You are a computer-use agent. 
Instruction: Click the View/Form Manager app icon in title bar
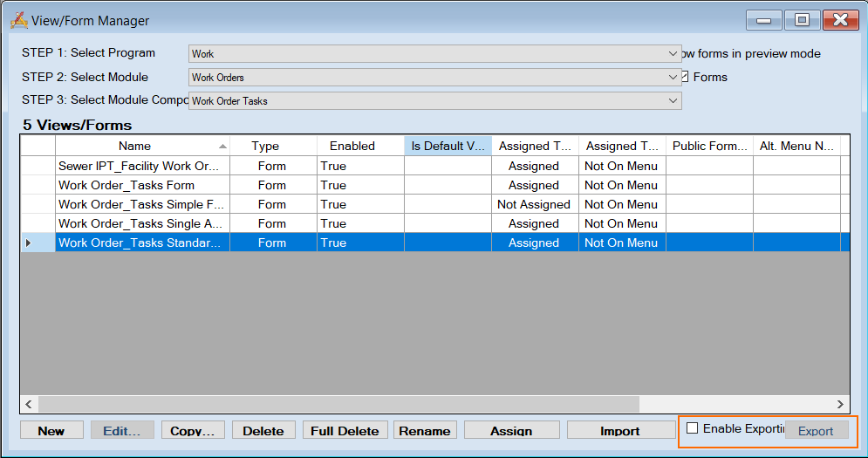click(19, 20)
